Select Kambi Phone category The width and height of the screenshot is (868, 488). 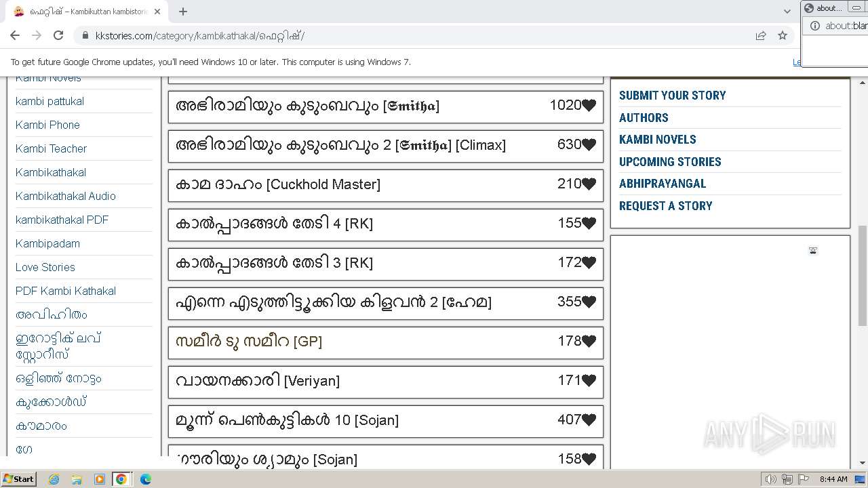coord(47,125)
